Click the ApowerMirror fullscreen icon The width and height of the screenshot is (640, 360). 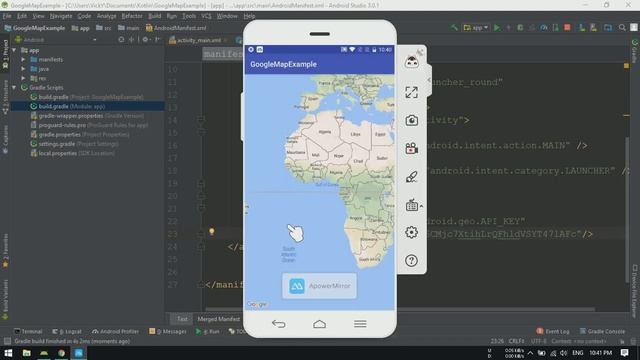point(411,92)
